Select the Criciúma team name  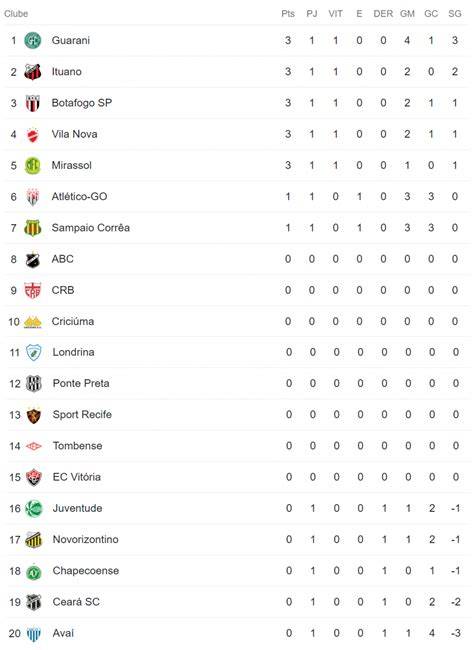pyautogui.click(x=73, y=321)
